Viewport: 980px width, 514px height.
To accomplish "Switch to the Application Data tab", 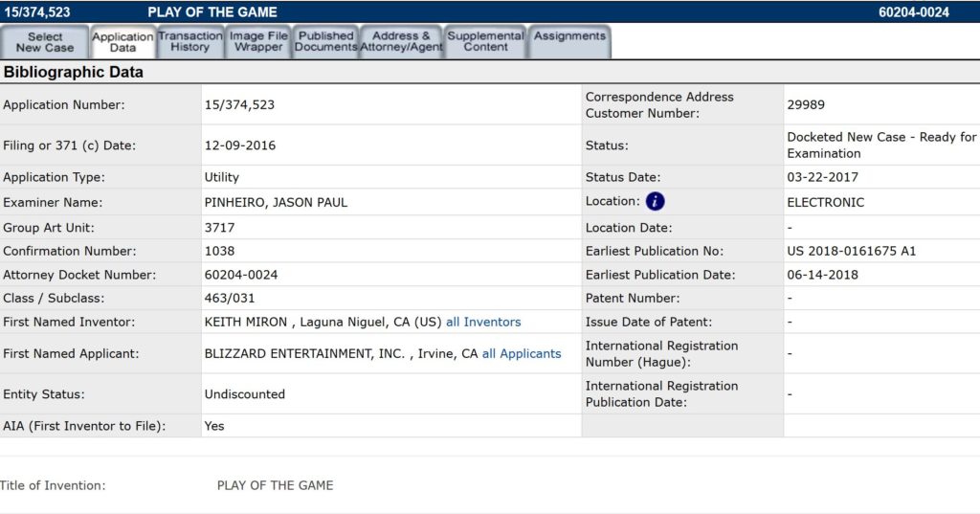I will [122, 42].
